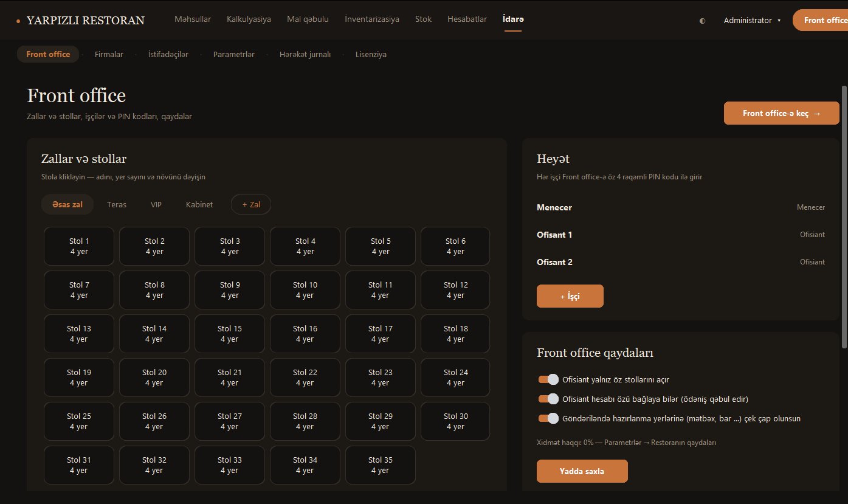Open the Administrator user dropdown

point(752,21)
